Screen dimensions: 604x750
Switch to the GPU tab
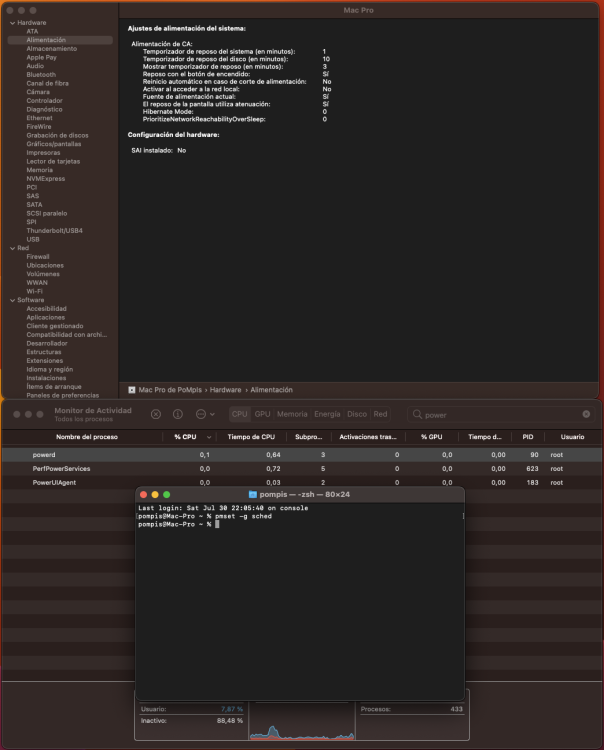pos(262,414)
